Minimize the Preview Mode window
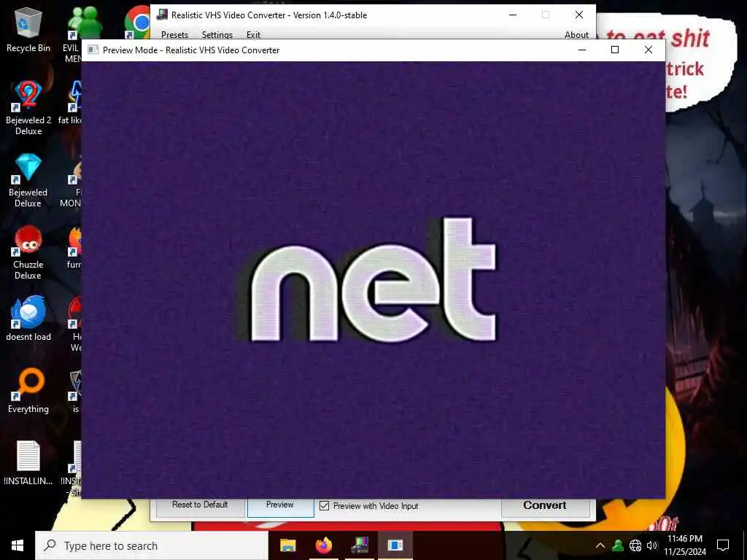The height and width of the screenshot is (560, 747). point(581,50)
